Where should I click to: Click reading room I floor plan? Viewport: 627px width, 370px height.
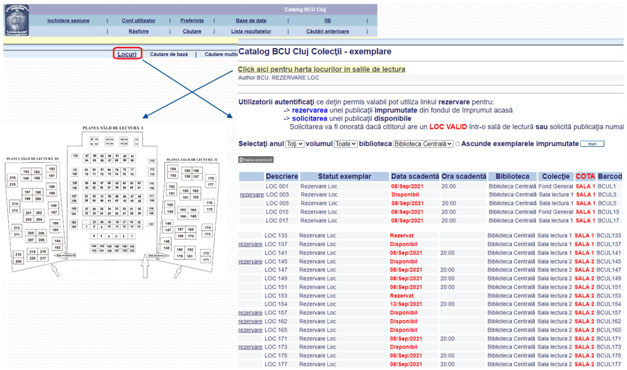pyautogui.click(x=113, y=196)
